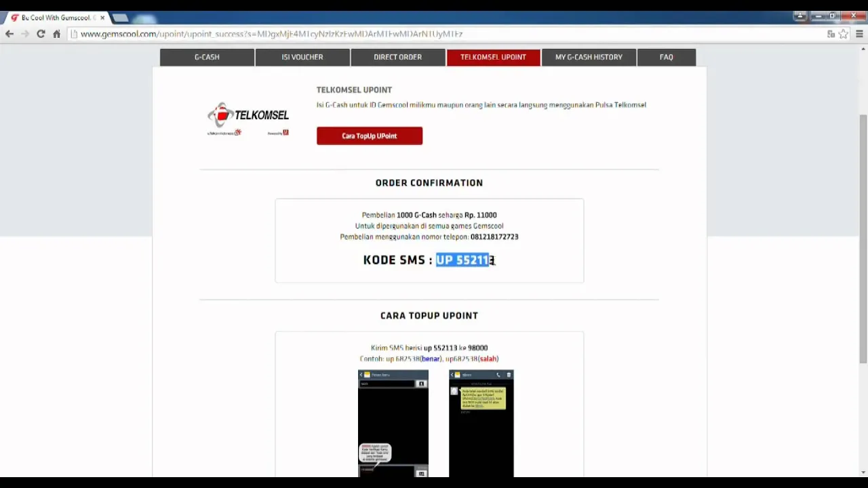Click the Cara TopUp UPoint button
This screenshot has width=868, height=488.
pos(370,136)
